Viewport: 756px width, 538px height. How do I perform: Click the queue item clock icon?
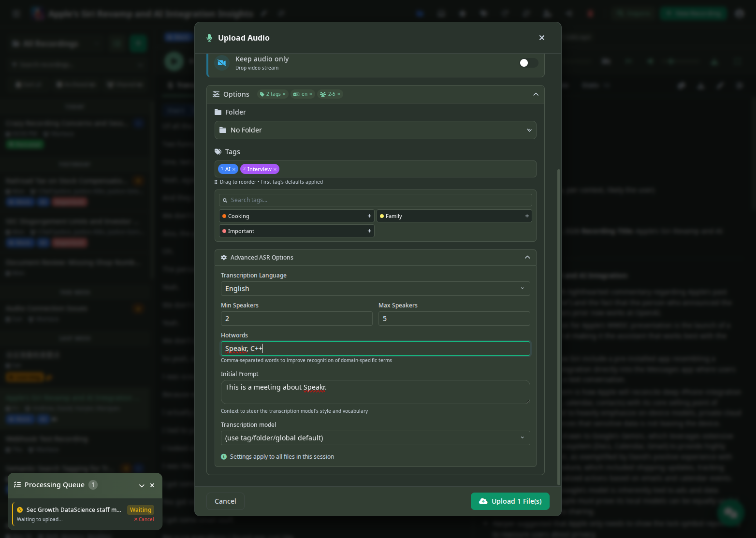pyautogui.click(x=20, y=510)
